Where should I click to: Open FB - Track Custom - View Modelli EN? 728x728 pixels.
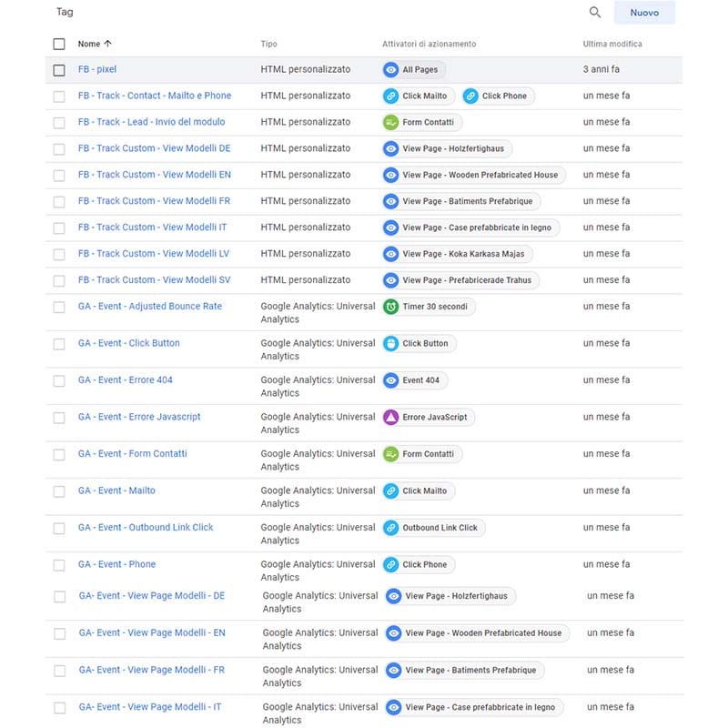pyautogui.click(x=155, y=175)
